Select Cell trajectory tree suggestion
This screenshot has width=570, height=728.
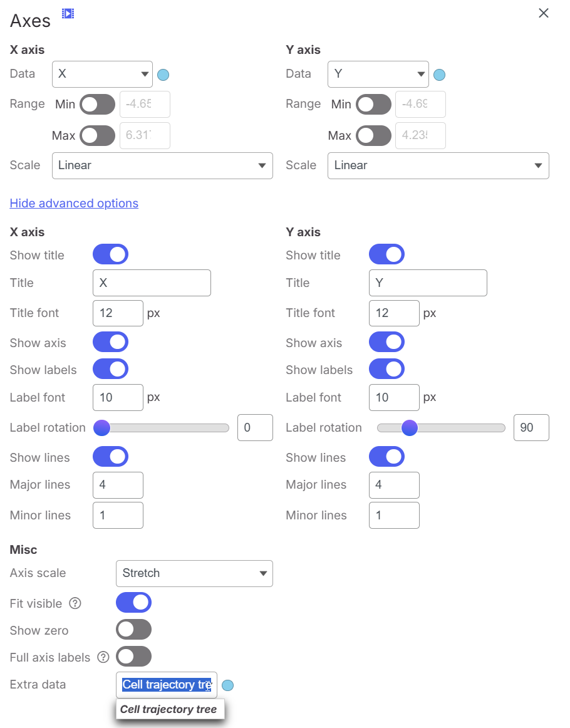click(170, 709)
